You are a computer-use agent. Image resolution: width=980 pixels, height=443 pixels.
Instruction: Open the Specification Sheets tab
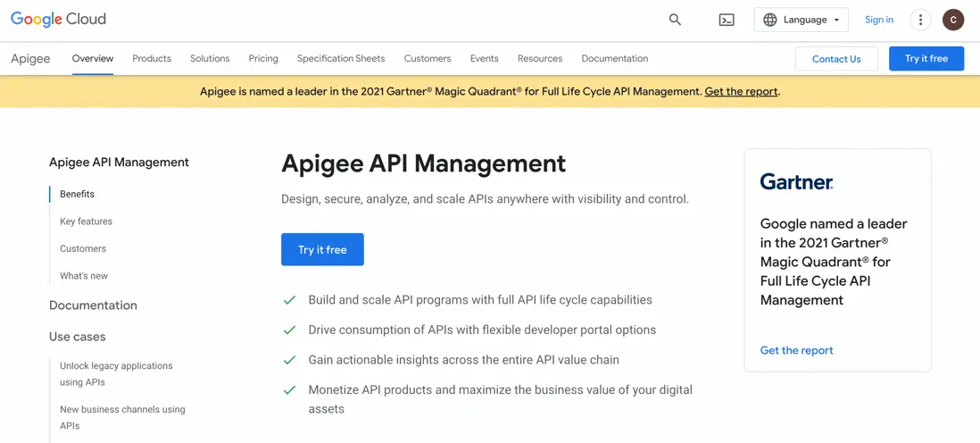tap(341, 59)
